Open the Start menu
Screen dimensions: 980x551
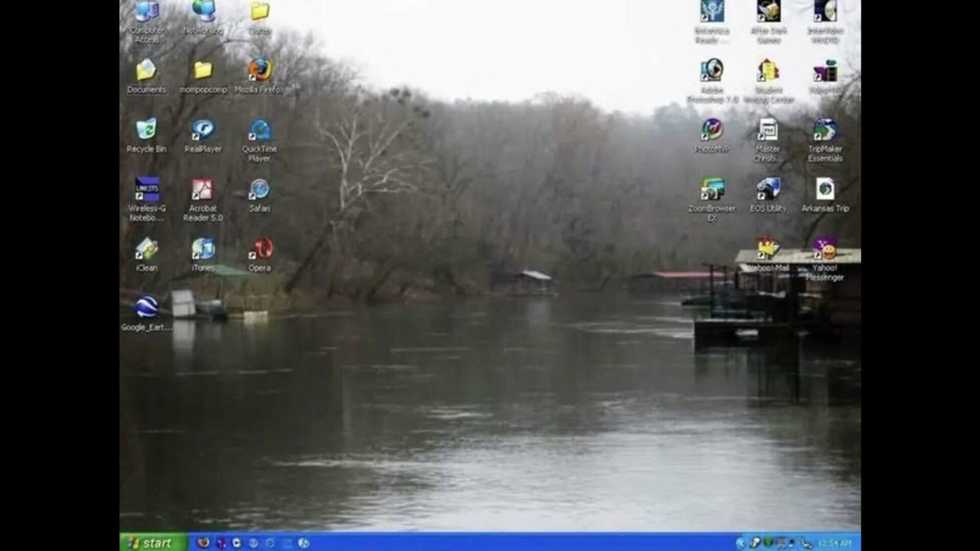(153, 543)
